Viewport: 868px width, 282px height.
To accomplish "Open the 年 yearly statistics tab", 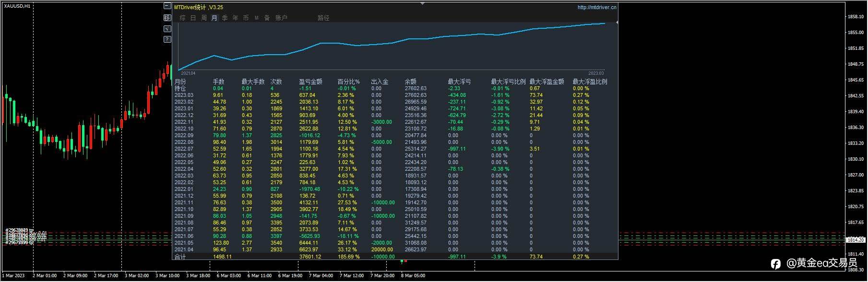I will click(x=235, y=18).
